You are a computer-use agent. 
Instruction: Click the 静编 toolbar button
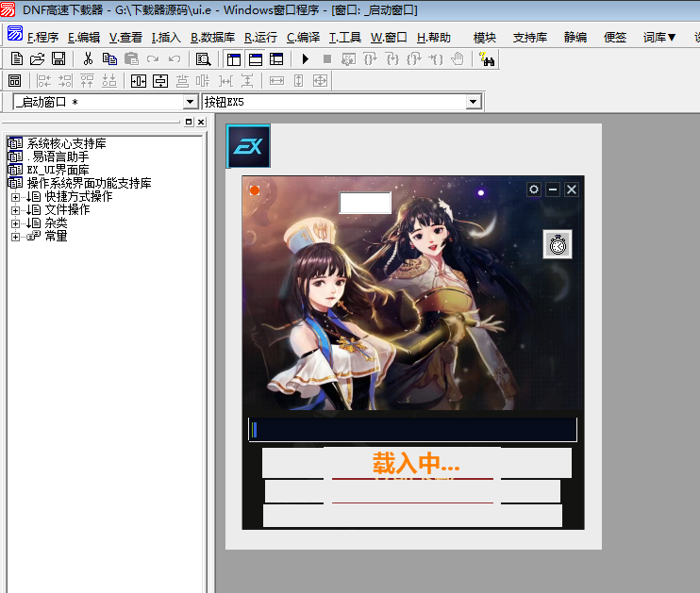(x=575, y=38)
